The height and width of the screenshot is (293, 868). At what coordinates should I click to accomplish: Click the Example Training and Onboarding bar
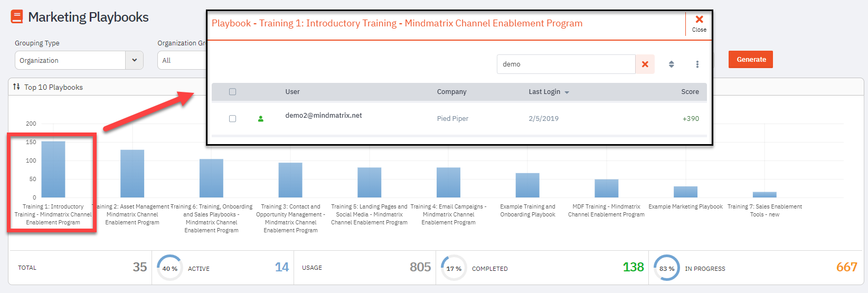(x=527, y=185)
